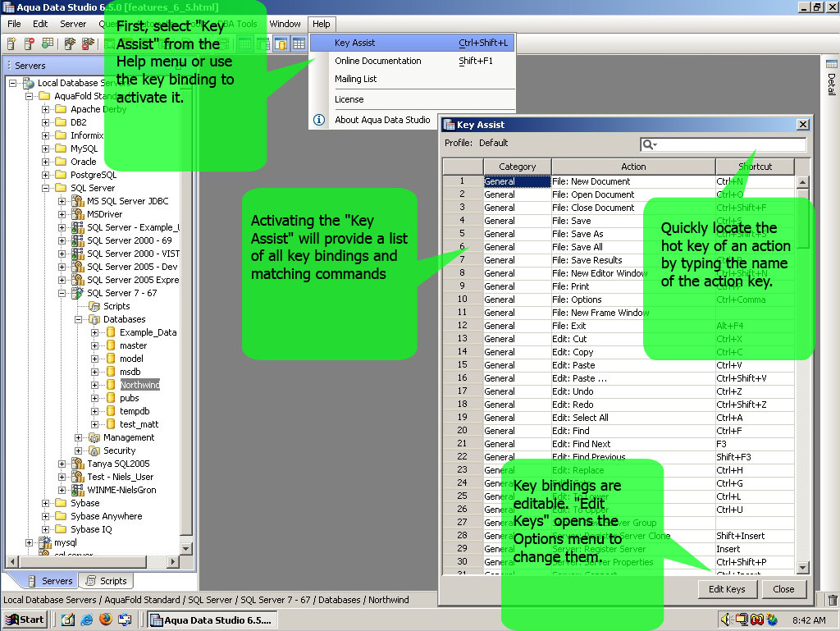Collapse the SQL Server 7 - 67 node
Screen dimensions: 840x631
pos(62,293)
